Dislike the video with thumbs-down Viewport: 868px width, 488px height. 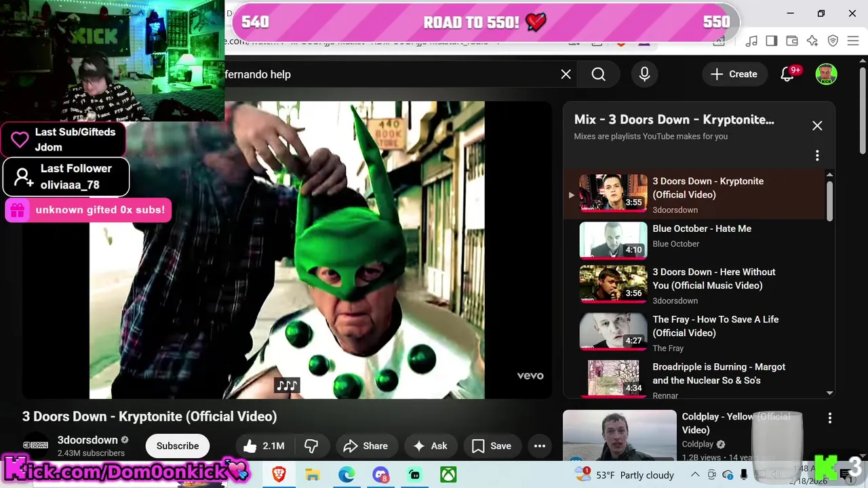[312, 446]
